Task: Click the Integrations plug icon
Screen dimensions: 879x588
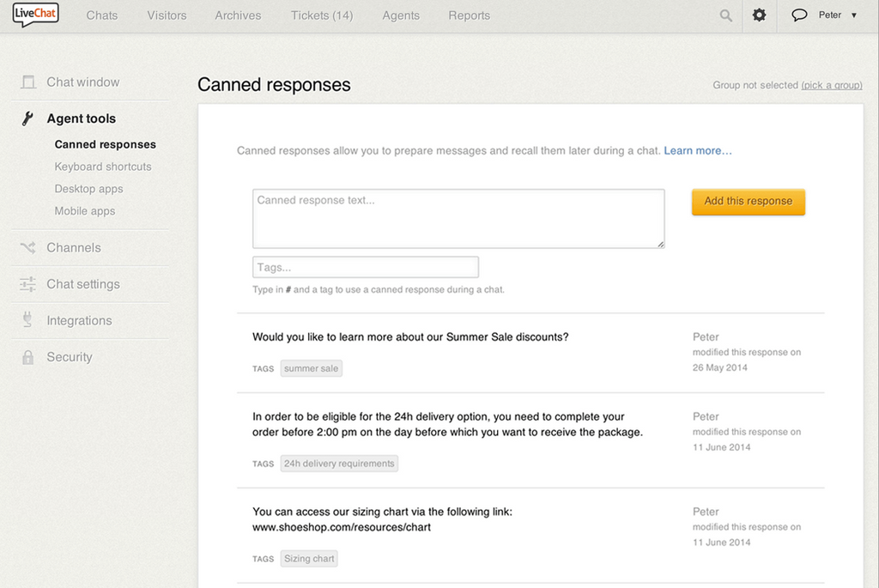Action: [28, 321]
